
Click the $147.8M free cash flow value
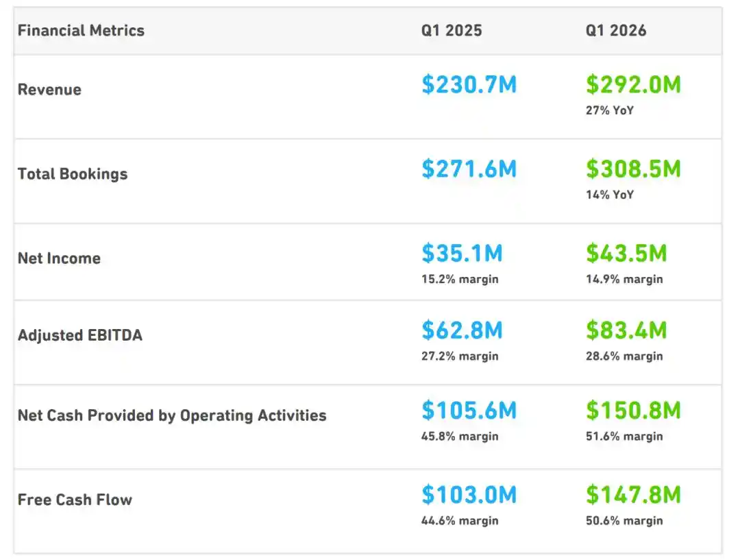coord(633,496)
